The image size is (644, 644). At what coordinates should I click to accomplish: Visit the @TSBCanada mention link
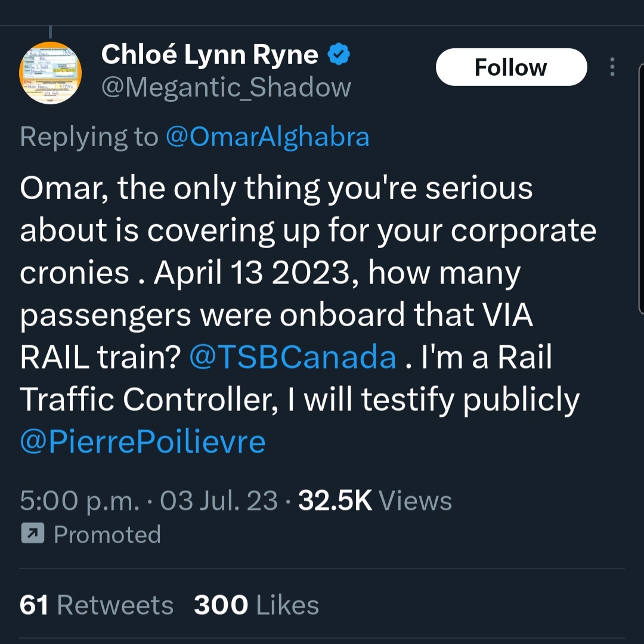tap(293, 357)
